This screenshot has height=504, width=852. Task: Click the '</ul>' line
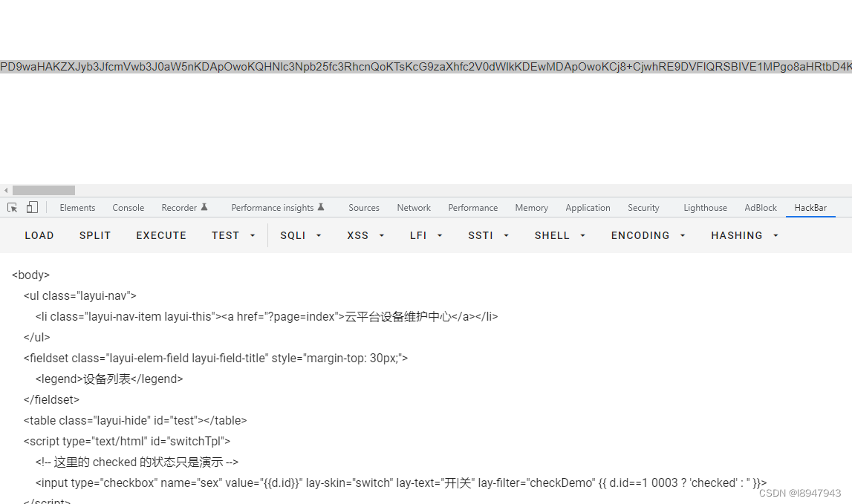[x=36, y=337]
